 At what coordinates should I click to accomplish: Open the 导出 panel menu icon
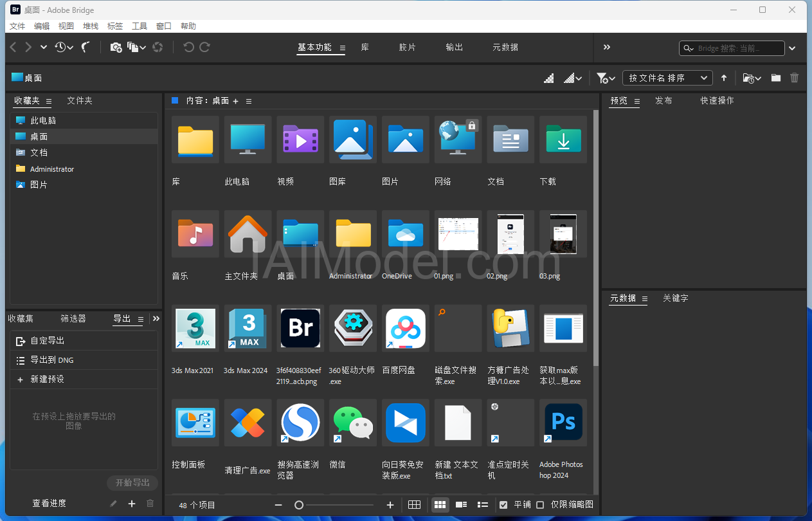coord(141,319)
